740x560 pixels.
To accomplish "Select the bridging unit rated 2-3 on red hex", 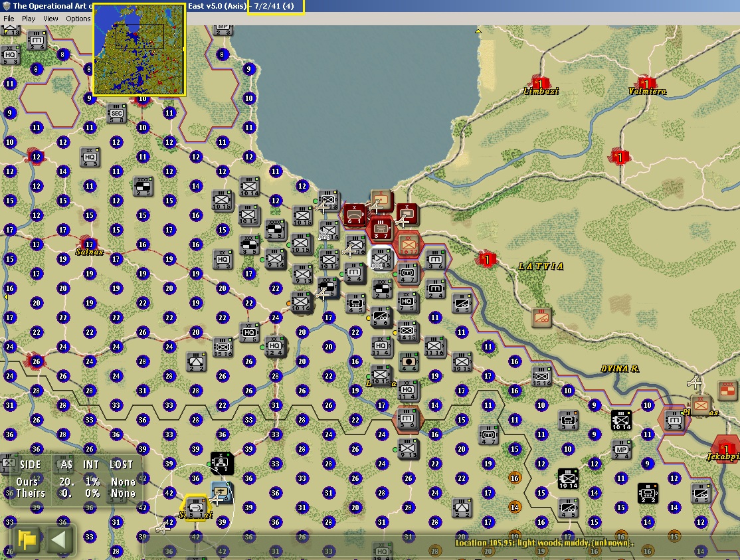I will (x=674, y=420).
